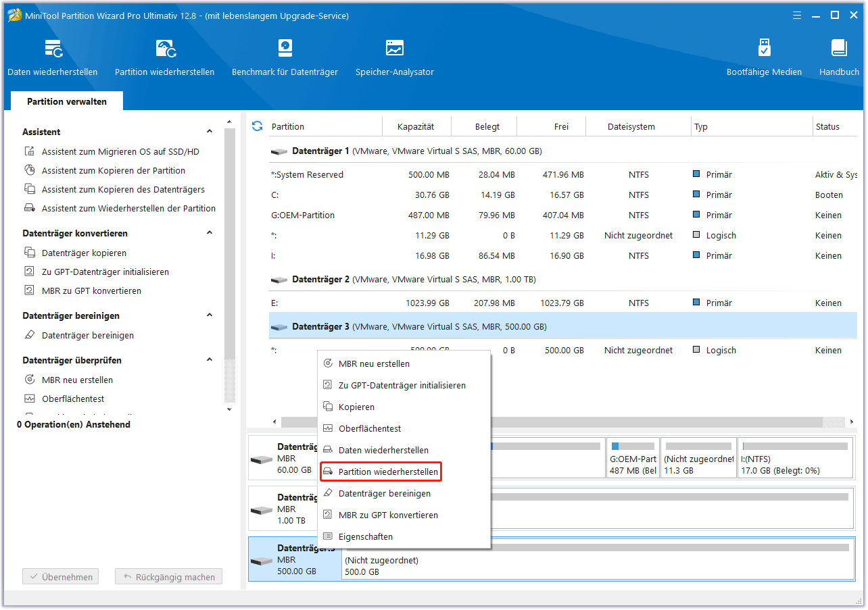Click the sidebar scroll down arrow

(229, 409)
